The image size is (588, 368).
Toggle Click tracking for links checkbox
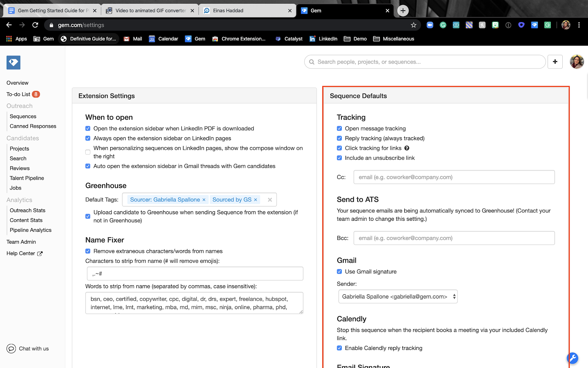click(x=339, y=148)
